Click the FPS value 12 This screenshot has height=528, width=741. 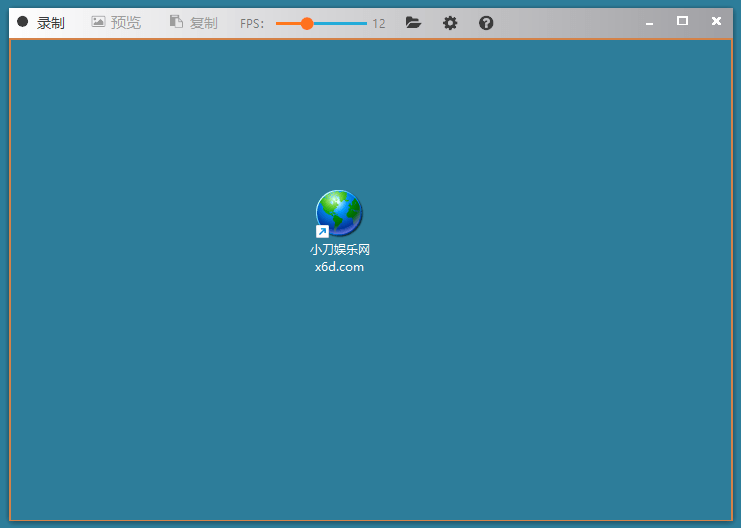(x=379, y=23)
